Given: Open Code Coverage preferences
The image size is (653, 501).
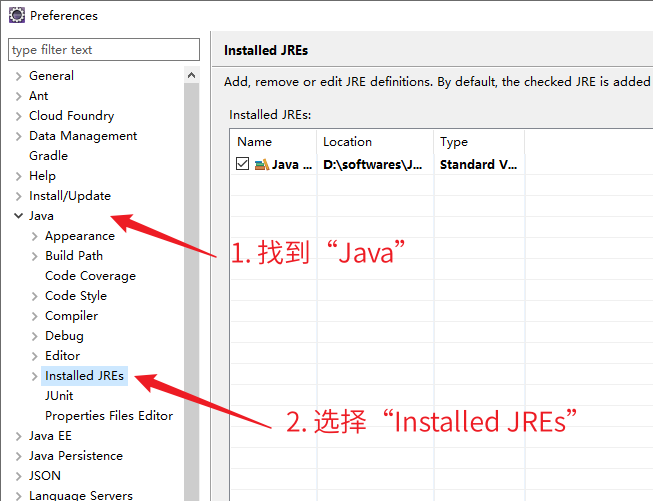Looking at the screenshot, I should pos(90,276).
